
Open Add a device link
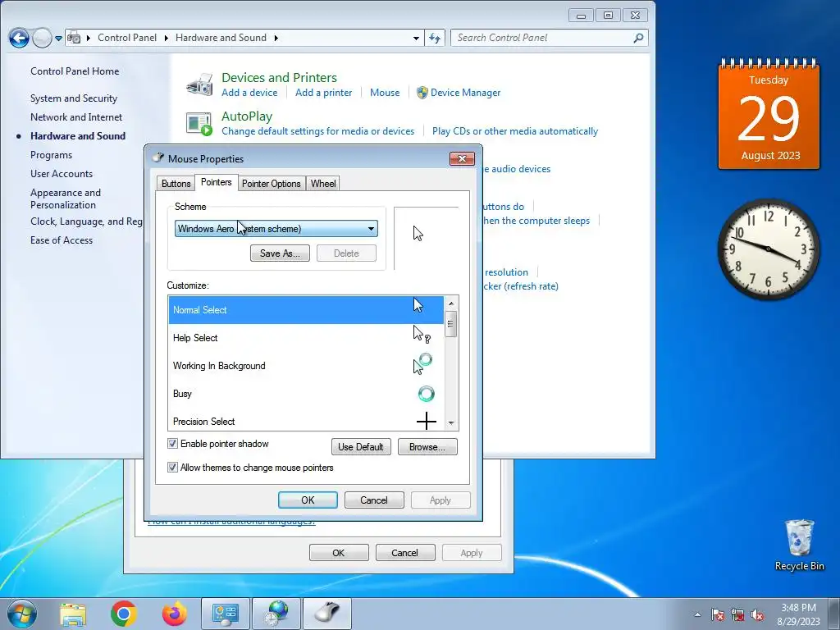(x=249, y=93)
